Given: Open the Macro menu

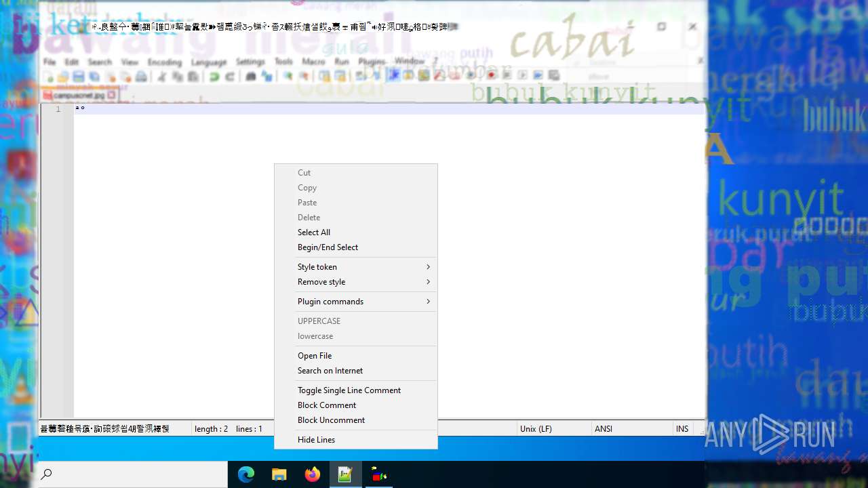Looking at the screenshot, I should tap(313, 62).
